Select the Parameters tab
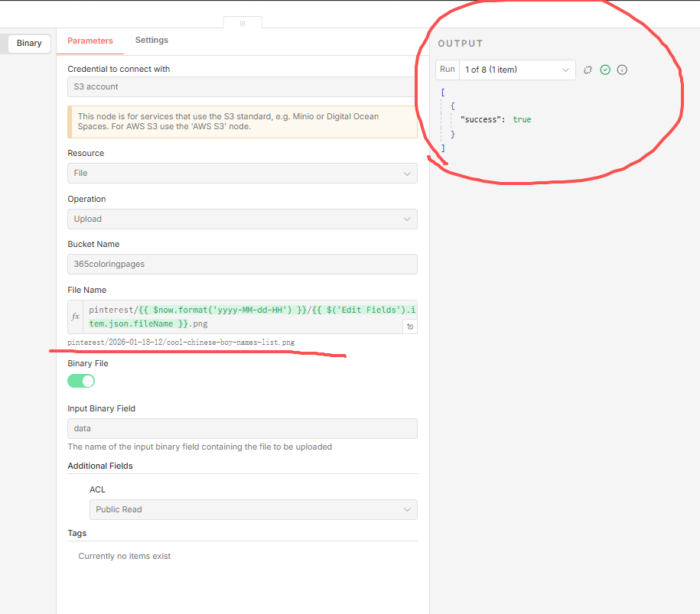The height and width of the screenshot is (614, 700). pyautogui.click(x=90, y=41)
